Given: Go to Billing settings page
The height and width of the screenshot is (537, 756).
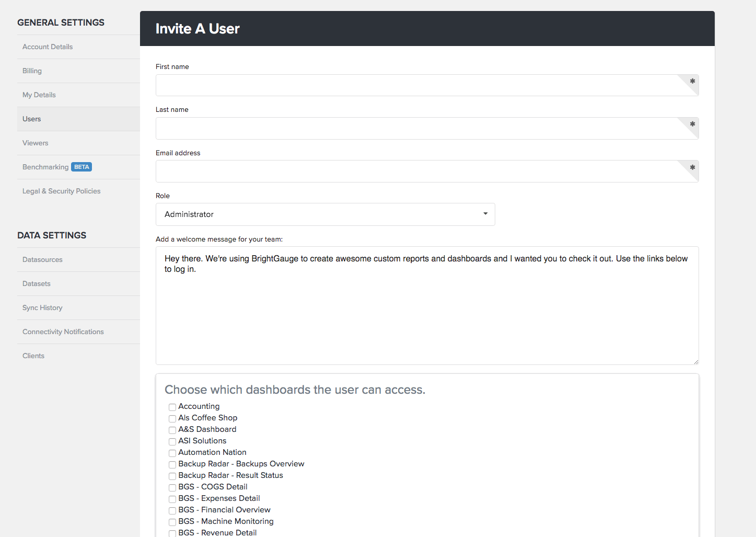Looking at the screenshot, I should 32,71.
